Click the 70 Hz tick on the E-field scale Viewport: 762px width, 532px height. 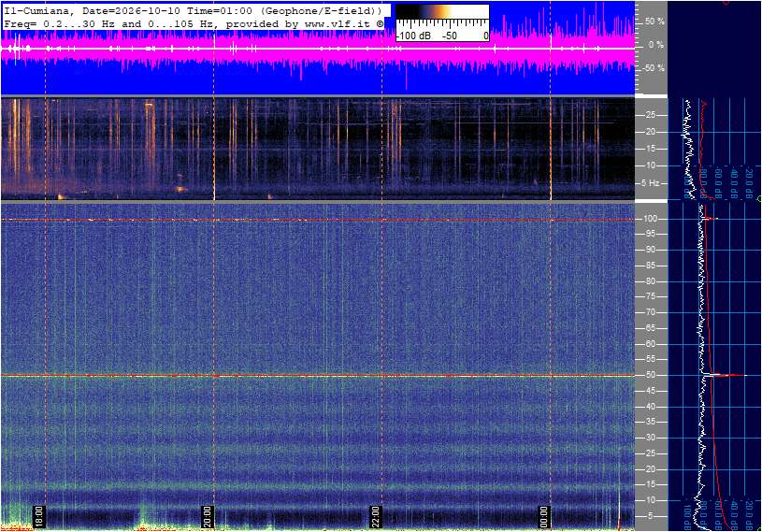click(650, 312)
